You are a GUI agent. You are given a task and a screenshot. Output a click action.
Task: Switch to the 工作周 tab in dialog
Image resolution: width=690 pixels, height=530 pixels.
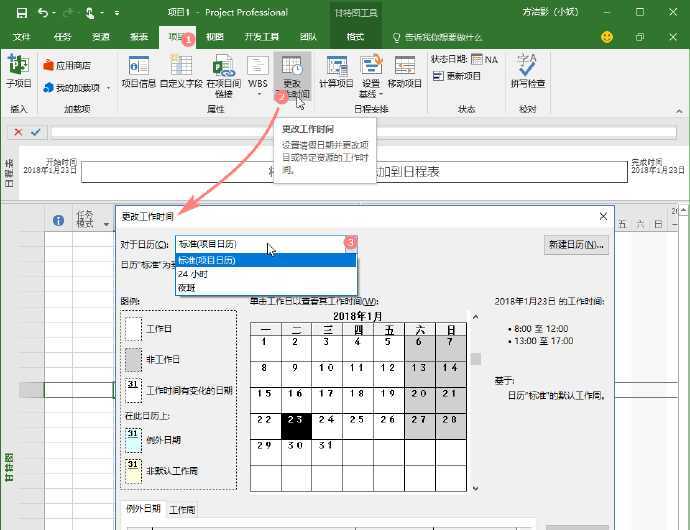click(182, 510)
